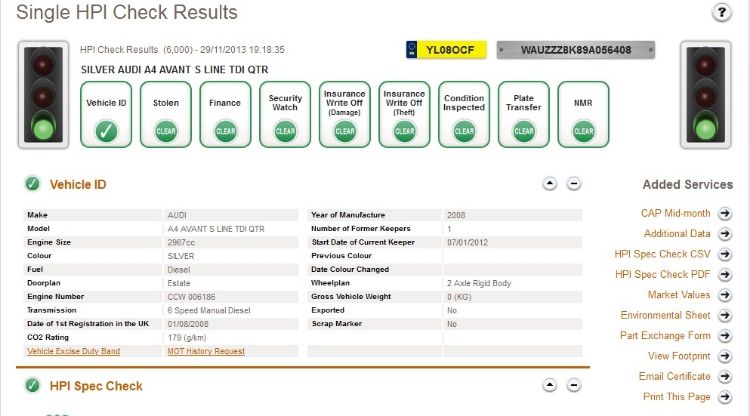Click the right traffic light graphic
This screenshot has width=750, height=416.
(x=706, y=95)
